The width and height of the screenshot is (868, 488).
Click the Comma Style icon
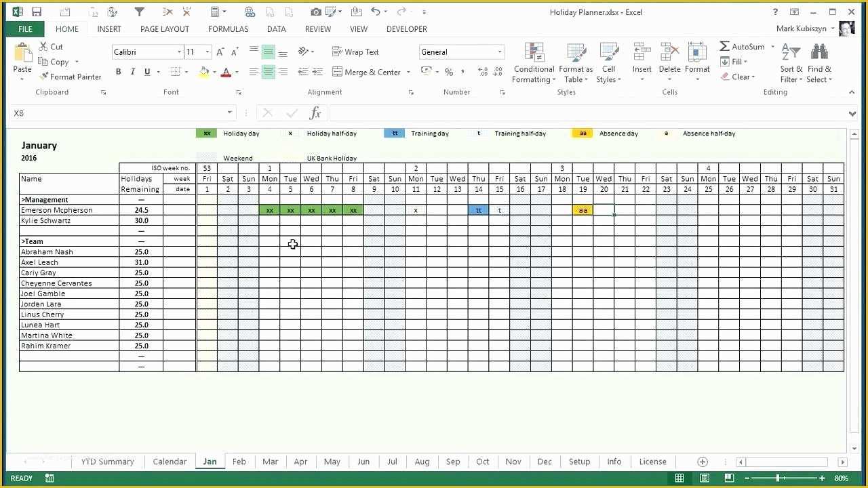coord(462,72)
